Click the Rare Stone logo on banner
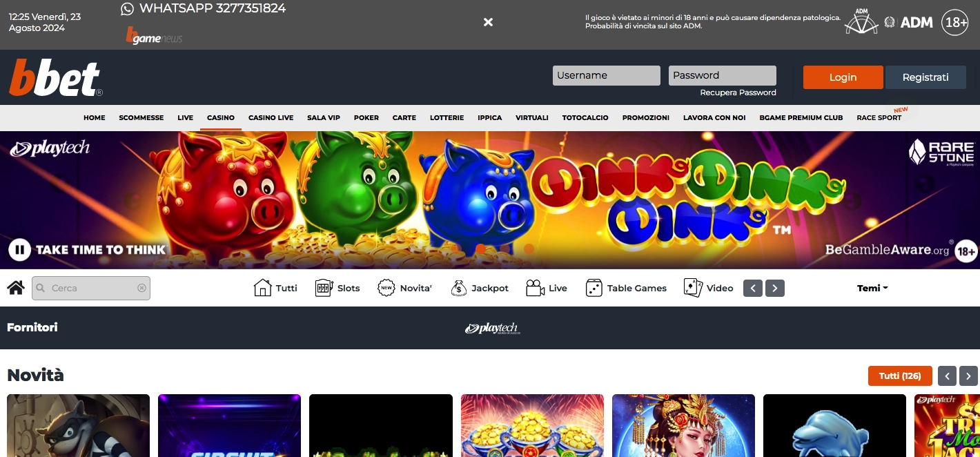 tap(941, 153)
